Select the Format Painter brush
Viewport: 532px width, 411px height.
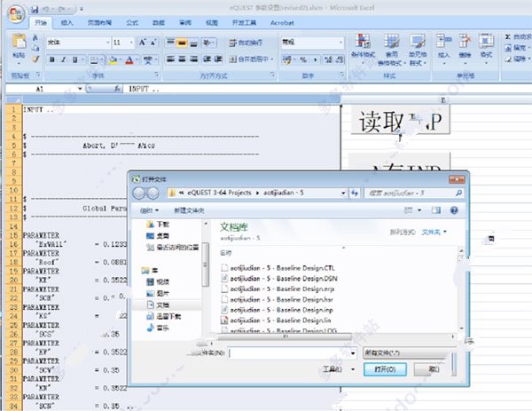coord(35,59)
